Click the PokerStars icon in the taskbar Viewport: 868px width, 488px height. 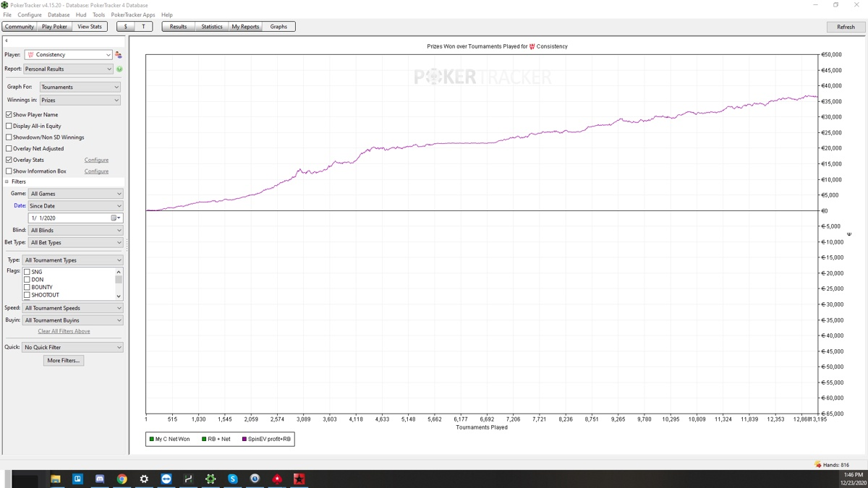[277, 479]
